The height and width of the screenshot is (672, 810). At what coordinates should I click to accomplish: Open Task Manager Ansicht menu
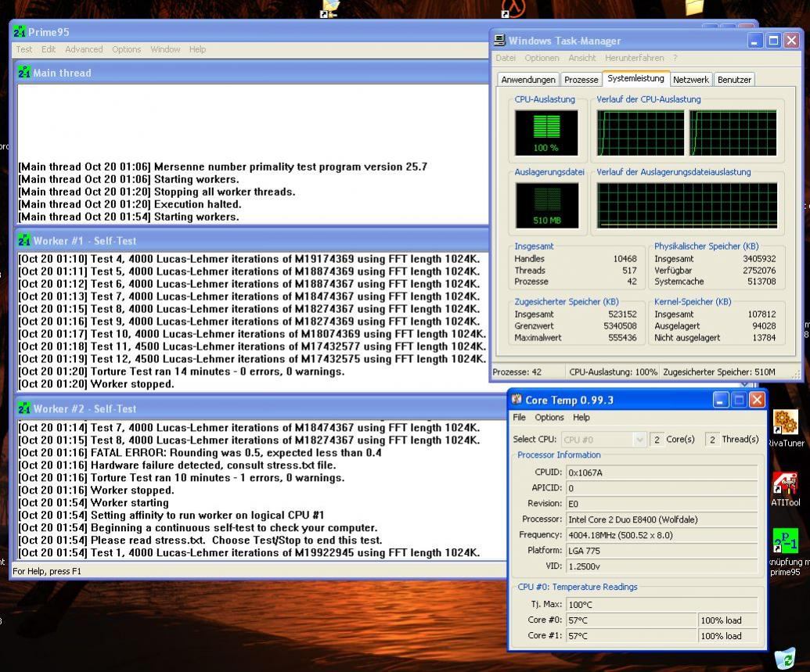click(x=582, y=58)
